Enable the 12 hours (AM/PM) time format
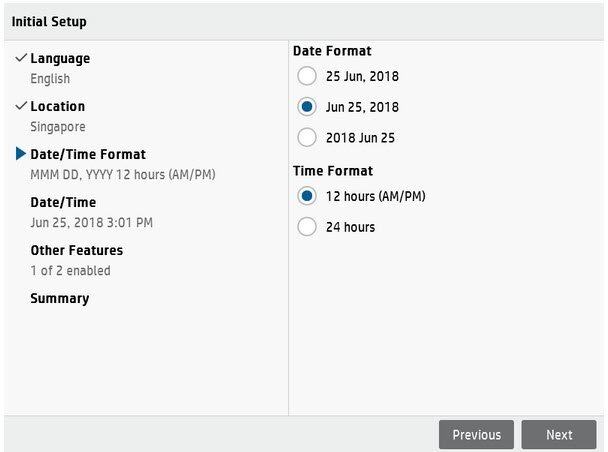This screenshot has height=452, width=608. pos(307,196)
